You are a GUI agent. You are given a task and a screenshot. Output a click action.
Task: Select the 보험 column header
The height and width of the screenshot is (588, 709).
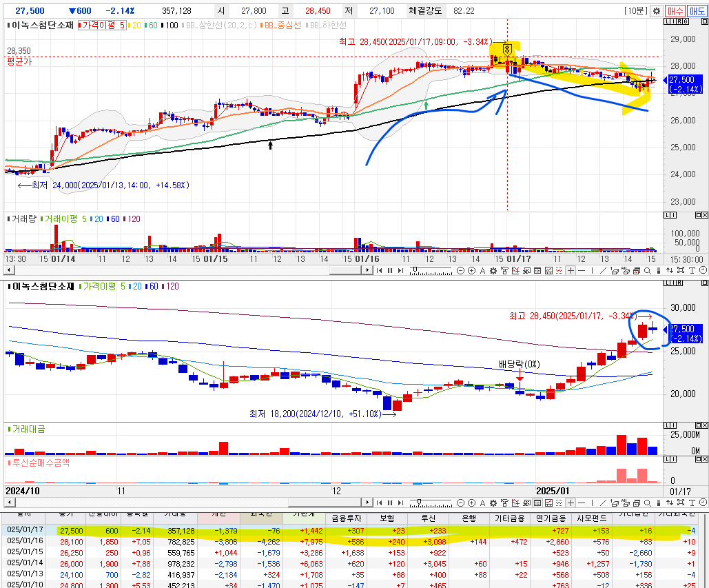[387, 518]
